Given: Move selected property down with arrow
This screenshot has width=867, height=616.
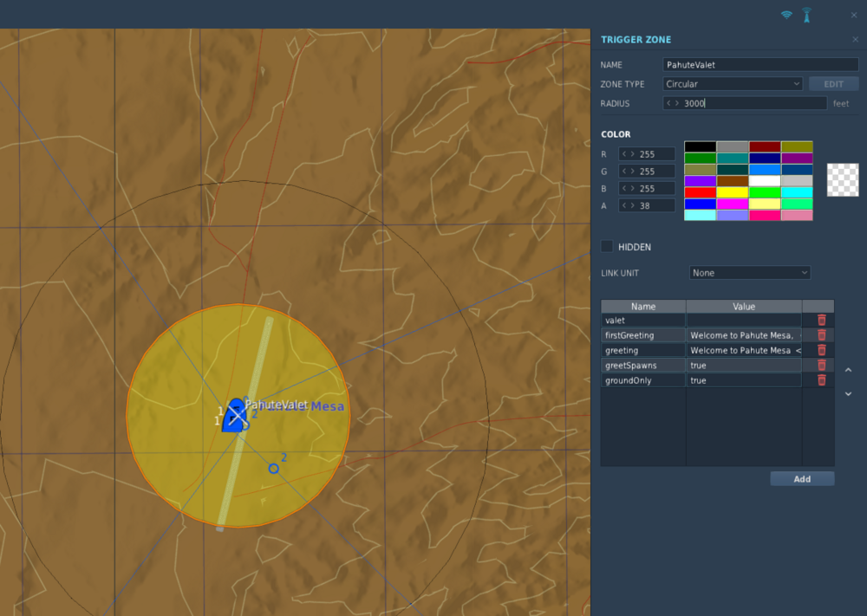Looking at the screenshot, I should (848, 394).
